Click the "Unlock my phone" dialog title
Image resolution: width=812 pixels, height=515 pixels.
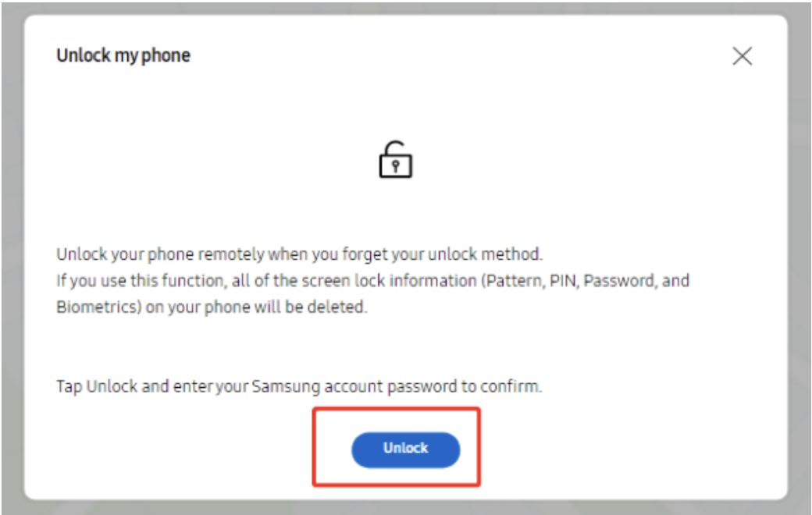(x=123, y=55)
